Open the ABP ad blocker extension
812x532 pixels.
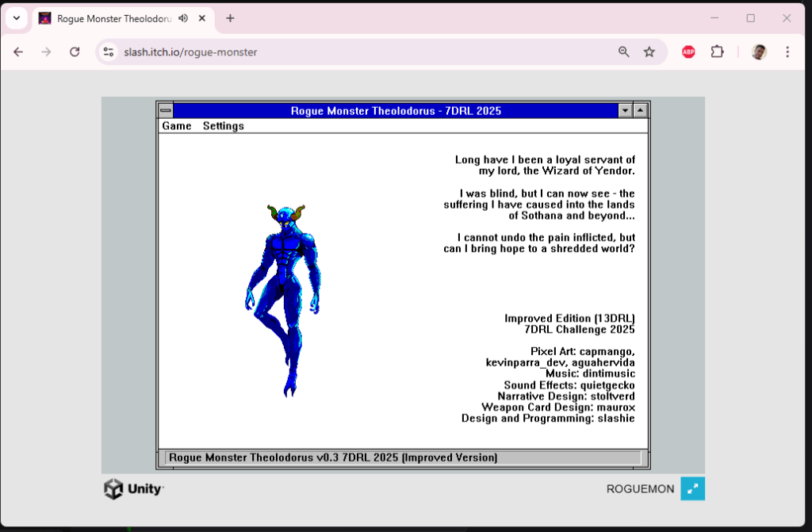(688, 52)
